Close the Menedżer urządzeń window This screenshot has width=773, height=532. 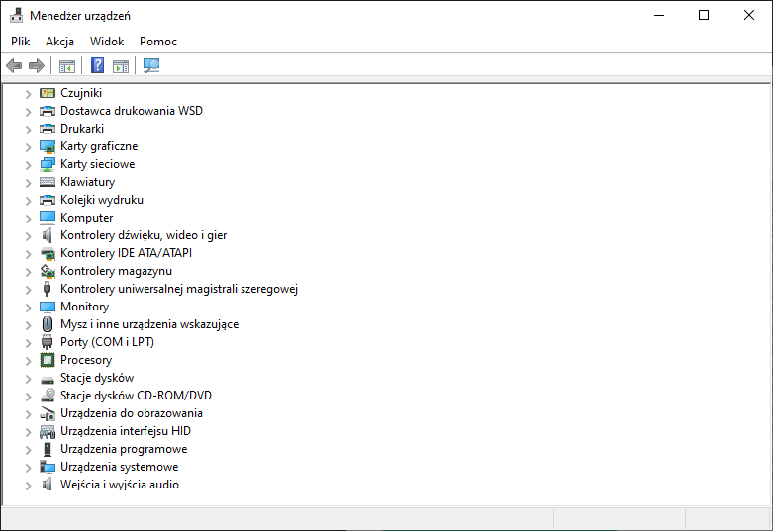click(749, 15)
